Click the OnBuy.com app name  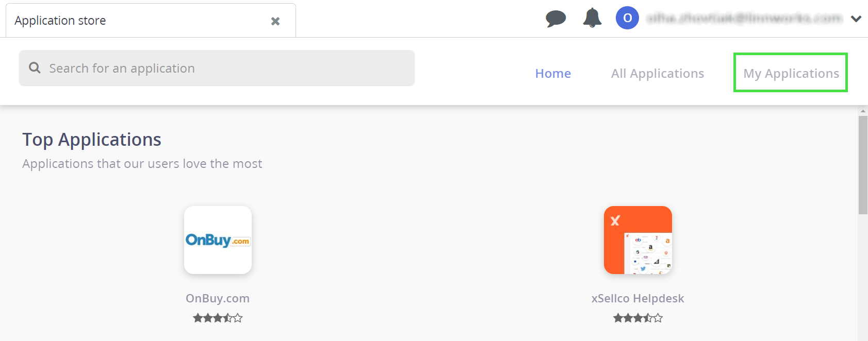tap(218, 298)
